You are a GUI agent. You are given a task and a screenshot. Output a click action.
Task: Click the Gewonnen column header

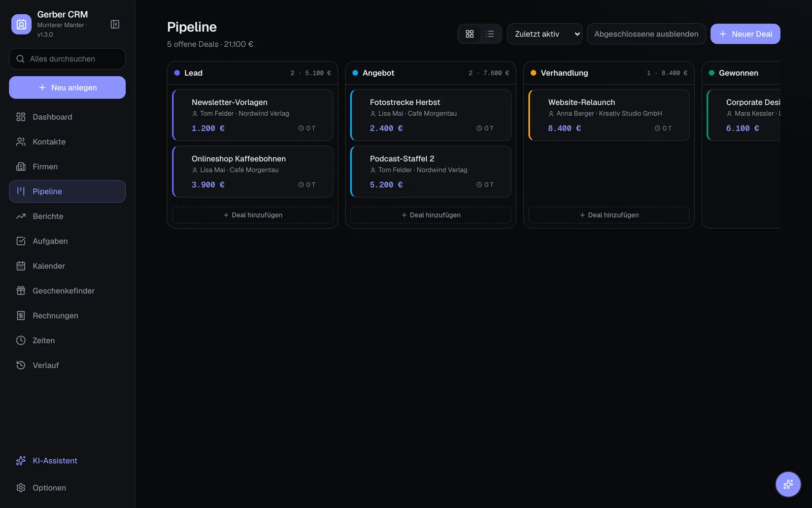(x=741, y=73)
